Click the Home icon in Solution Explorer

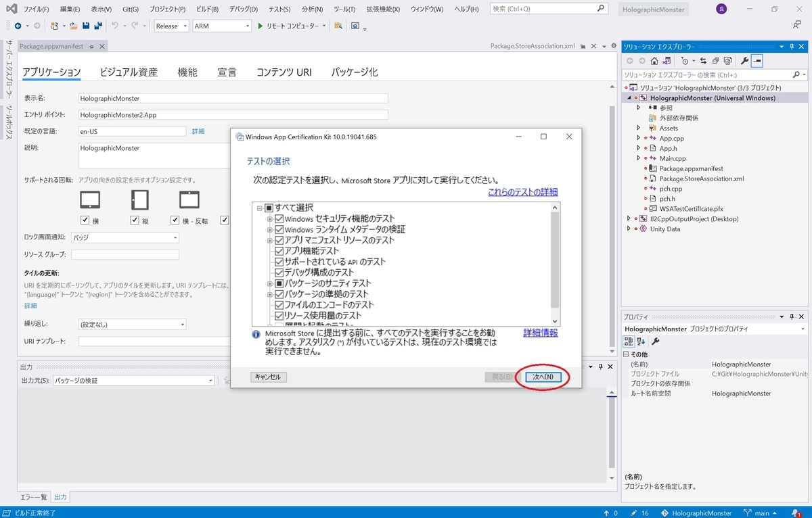654,61
